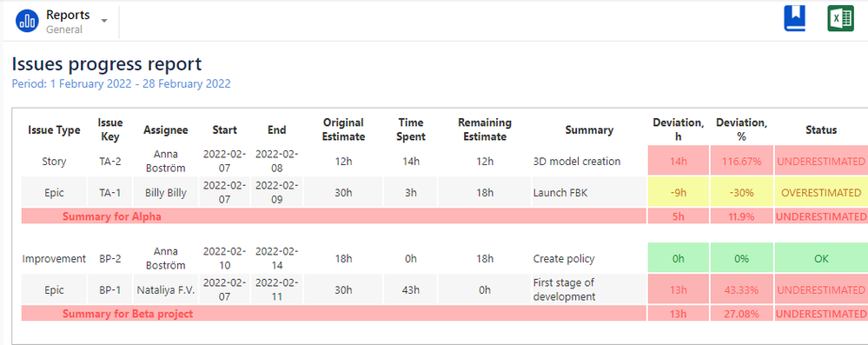Open issue key BP-2
This screenshot has width=868, height=345.
tap(109, 259)
